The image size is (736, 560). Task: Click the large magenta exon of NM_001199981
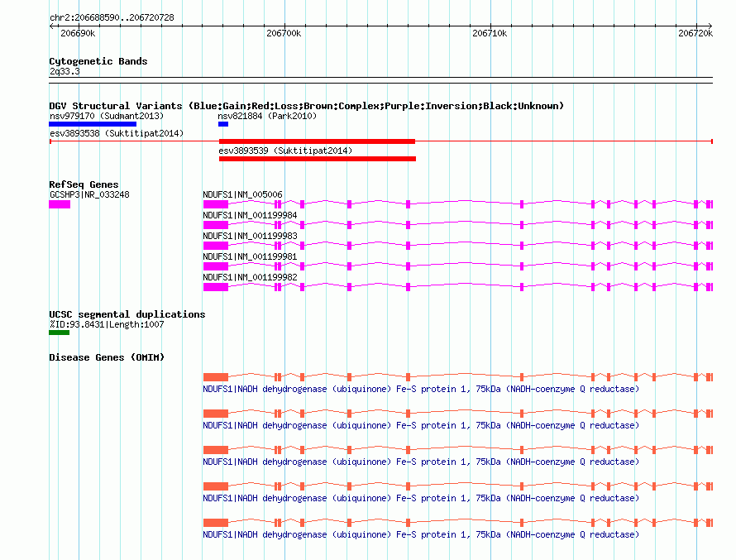pyautogui.click(x=216, y=266)
